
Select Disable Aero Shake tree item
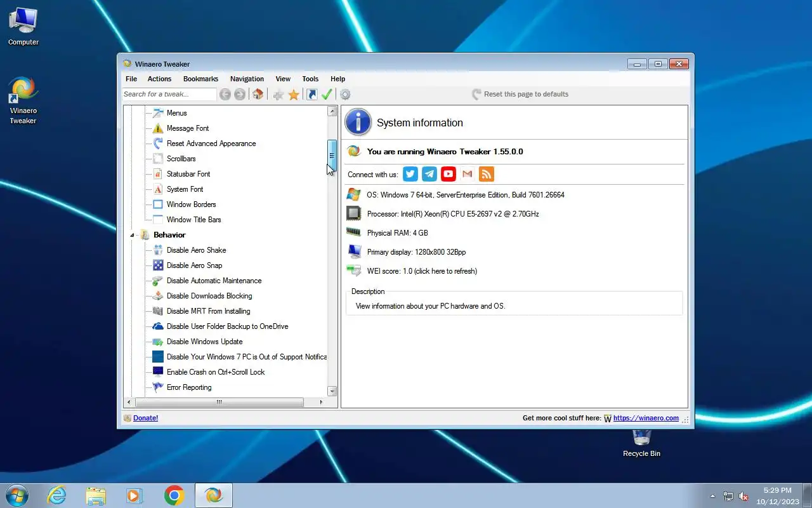(x=196, y=250)
